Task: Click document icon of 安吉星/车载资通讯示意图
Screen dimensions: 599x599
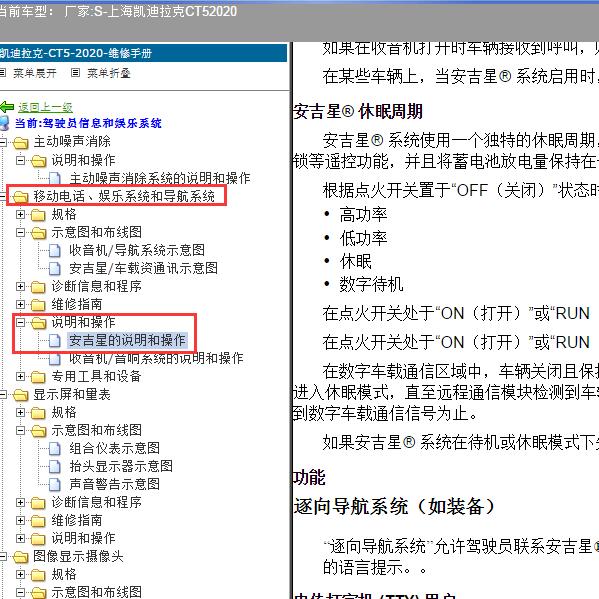Action: click(55, 269)
